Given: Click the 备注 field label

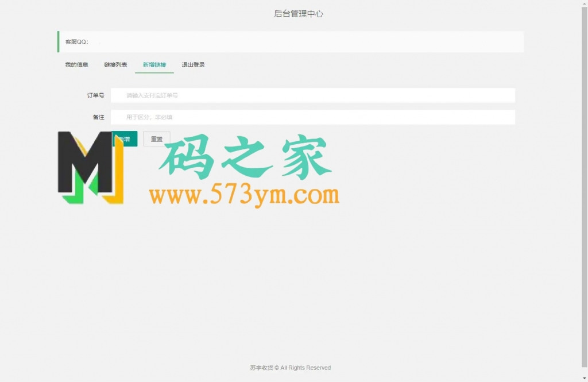Looking at the screenshot, I should [99, 117].
